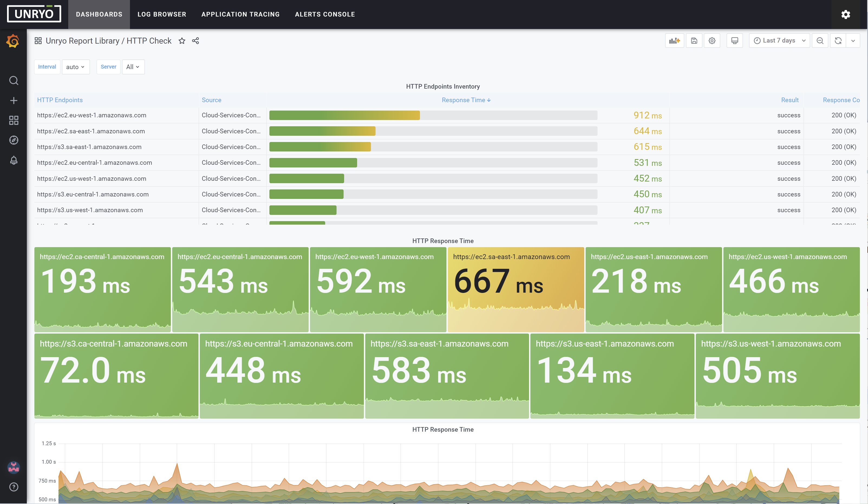
Task: Click the 452 ms value in the table
Action: 648,179
